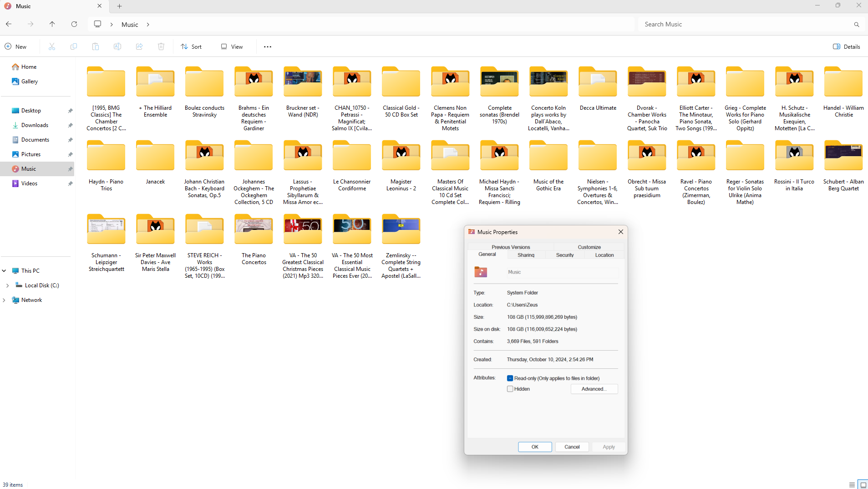Open the Sort dropdown menu
Screen dimensions: 868x489
tap(191, 46)
